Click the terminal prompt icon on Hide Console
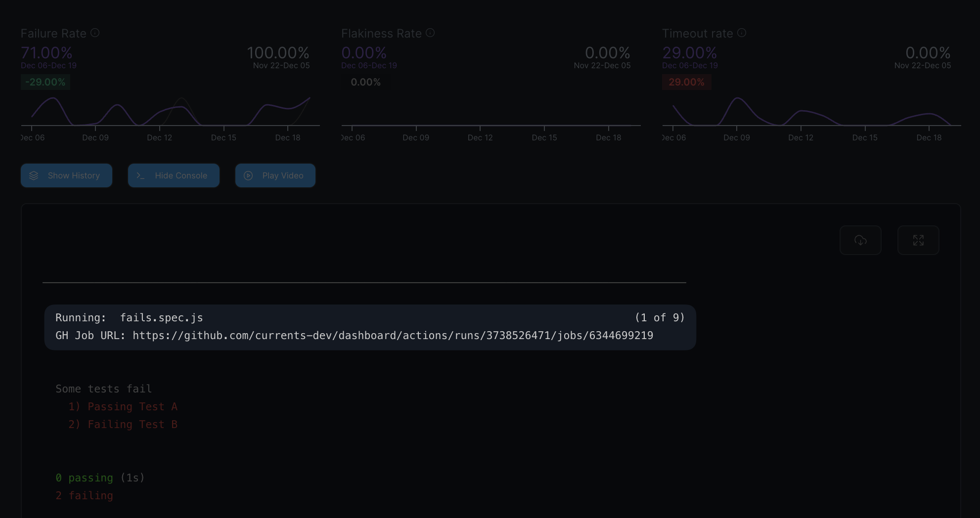Image resolution: width=980 pixels, height=518 pixels. (x=140, y=176)
